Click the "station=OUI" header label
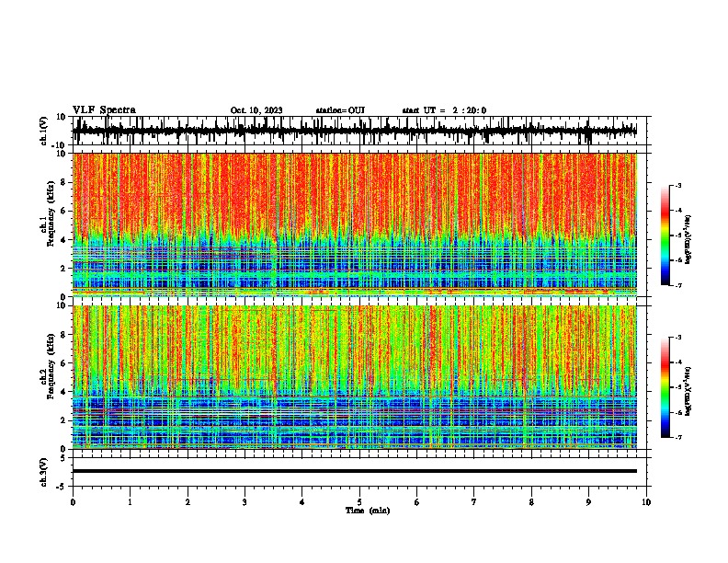The height and width of the screenshot is (563, 728). (x=340, y=110)
